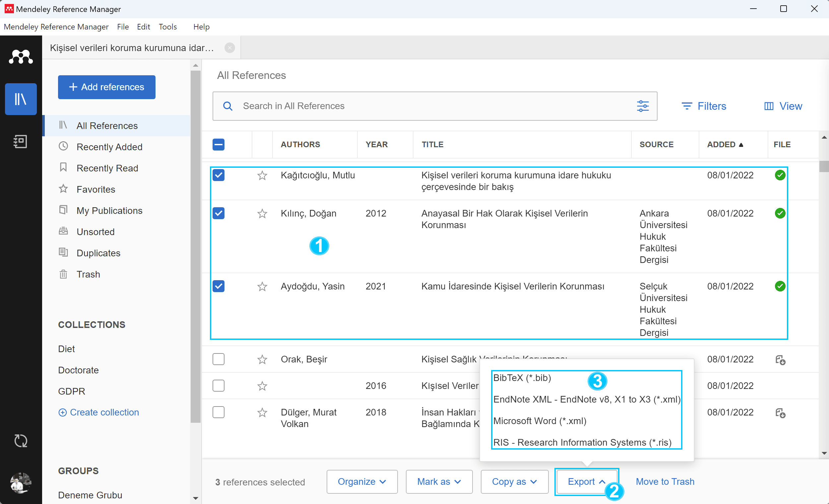Open the Copy as dropdown
This screenshot has height=504, width=829.
pos(514,482)
